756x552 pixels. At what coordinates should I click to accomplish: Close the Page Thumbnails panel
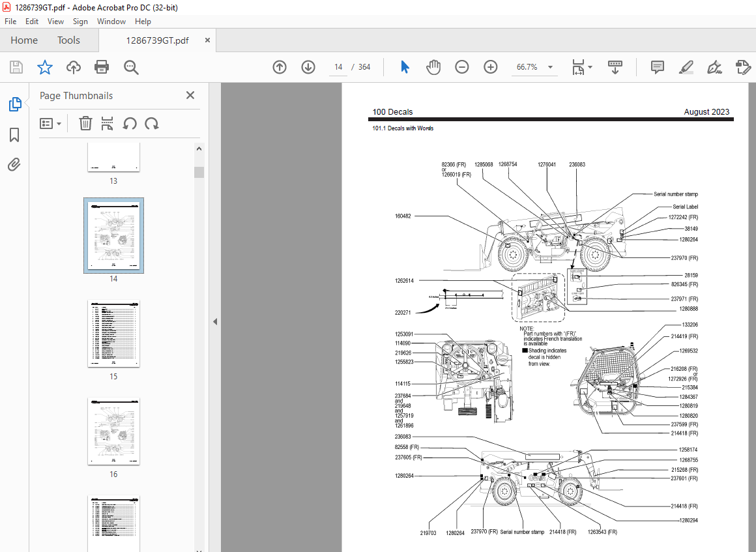click(x=190, y=95)
